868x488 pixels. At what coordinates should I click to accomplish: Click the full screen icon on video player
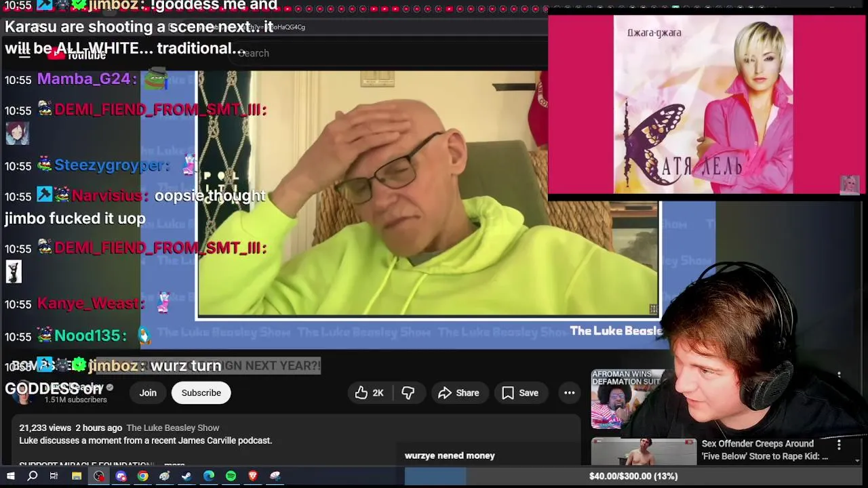click(x=653, y=309)
